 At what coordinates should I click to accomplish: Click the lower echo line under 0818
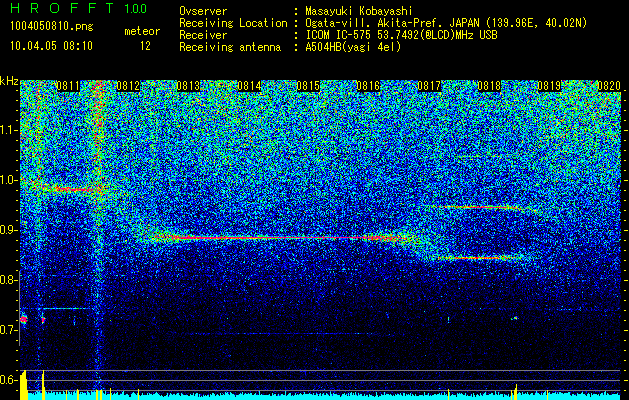479,258
